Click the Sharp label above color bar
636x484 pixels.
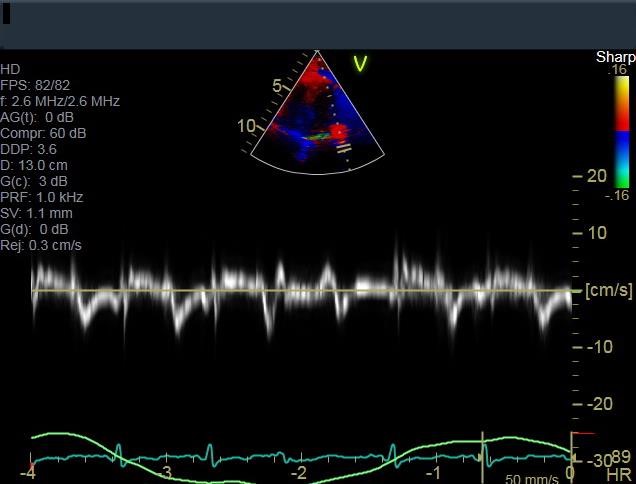tap(615, 57)
